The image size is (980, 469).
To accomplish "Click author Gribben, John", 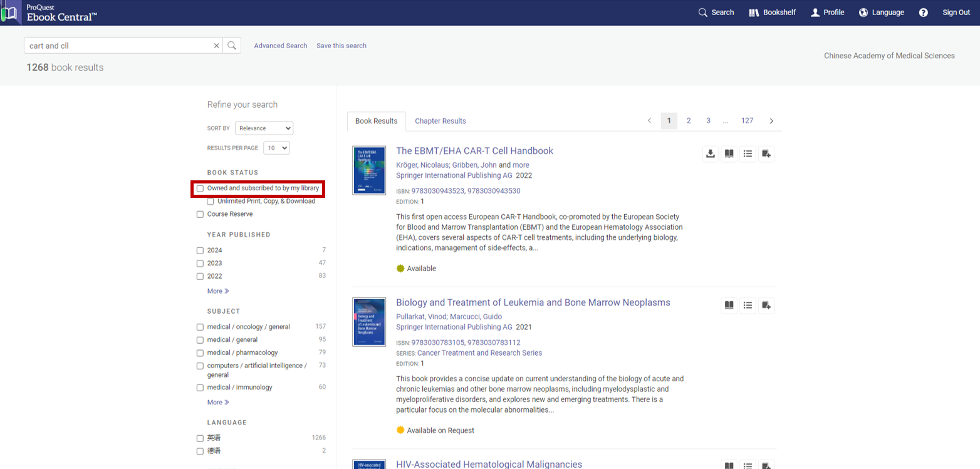I will 474,165.
